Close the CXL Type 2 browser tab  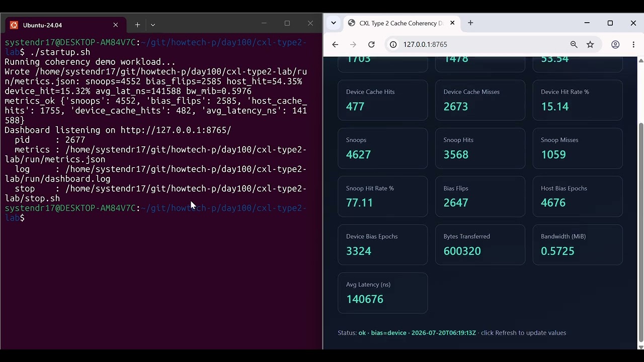pos(452,23)
